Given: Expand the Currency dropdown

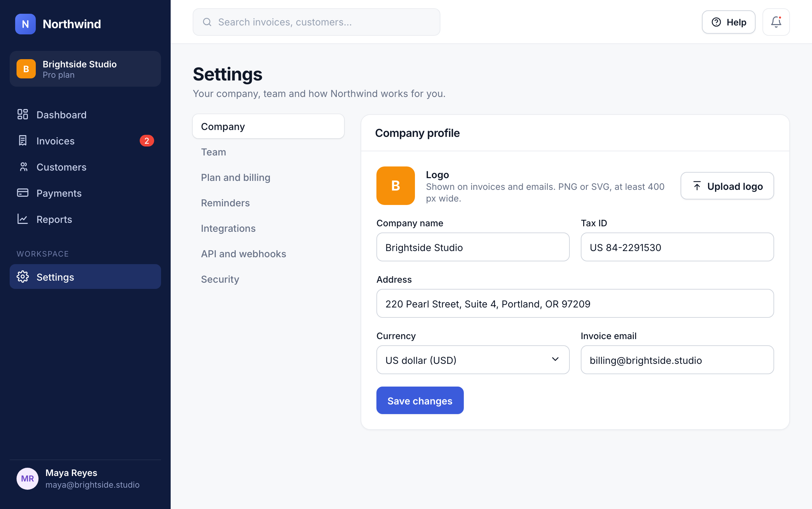Looking at the screenshot, I should [x=473, y=360].
